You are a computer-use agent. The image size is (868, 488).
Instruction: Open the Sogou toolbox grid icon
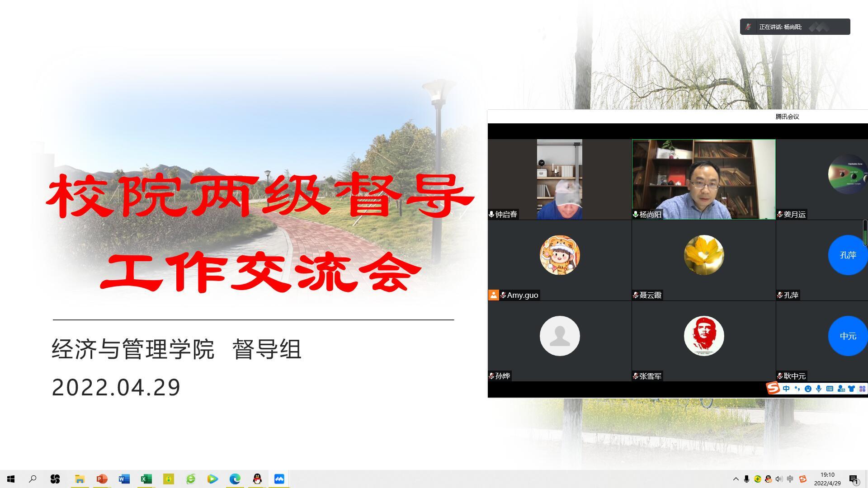point(862,389)
